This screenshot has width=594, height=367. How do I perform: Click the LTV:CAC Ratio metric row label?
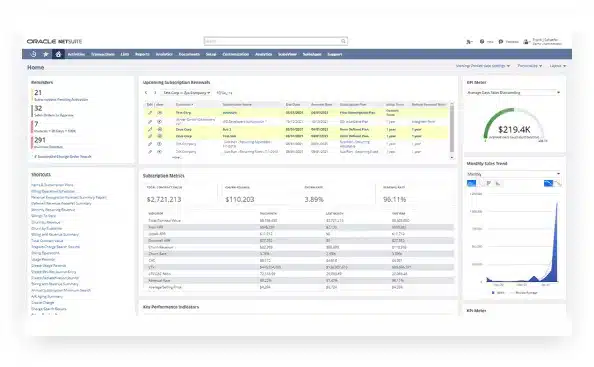tap(159, 273)
